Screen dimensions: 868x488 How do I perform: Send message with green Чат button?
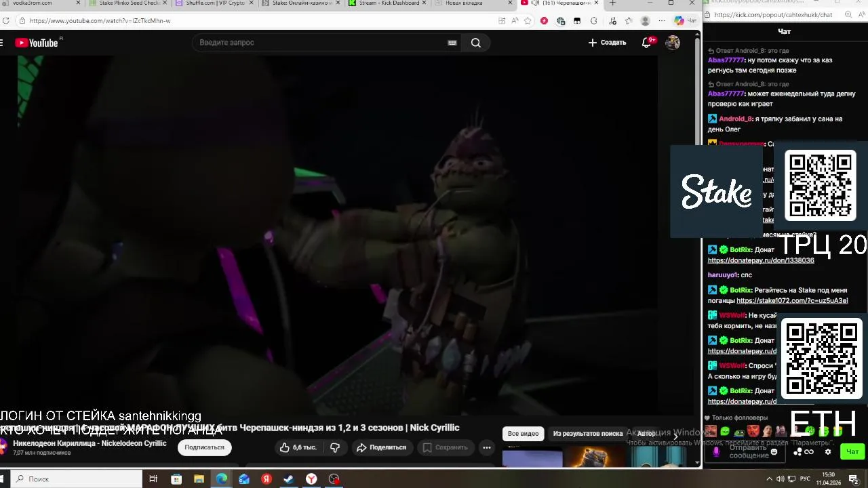pyautogui.click(x=852, y=452)
